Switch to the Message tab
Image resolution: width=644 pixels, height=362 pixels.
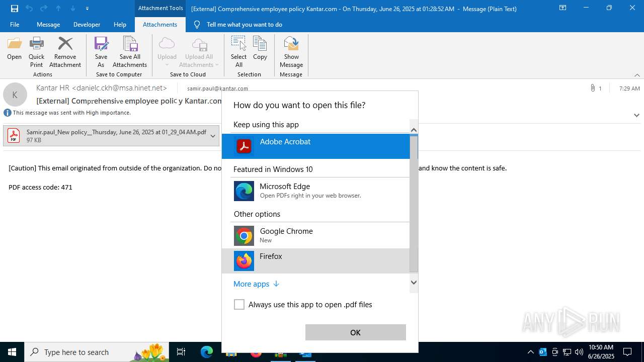[x=48, y=25]
